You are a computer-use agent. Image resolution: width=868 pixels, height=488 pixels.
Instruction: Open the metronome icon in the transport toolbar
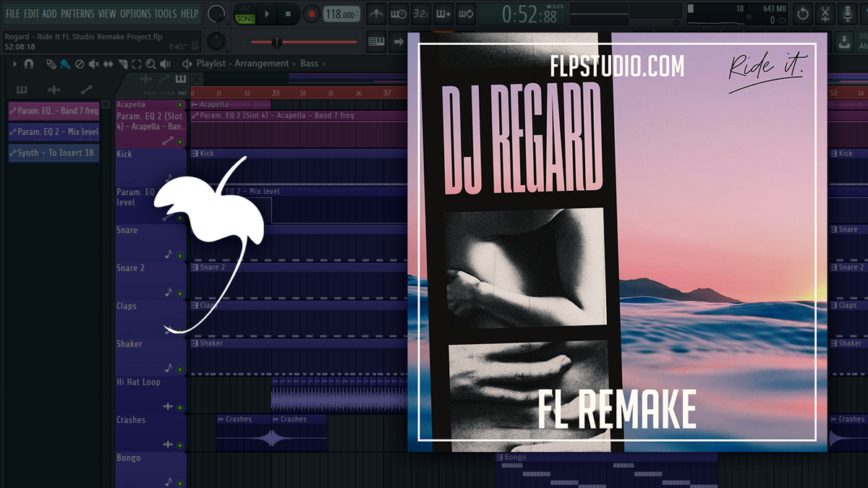[375, 13]
